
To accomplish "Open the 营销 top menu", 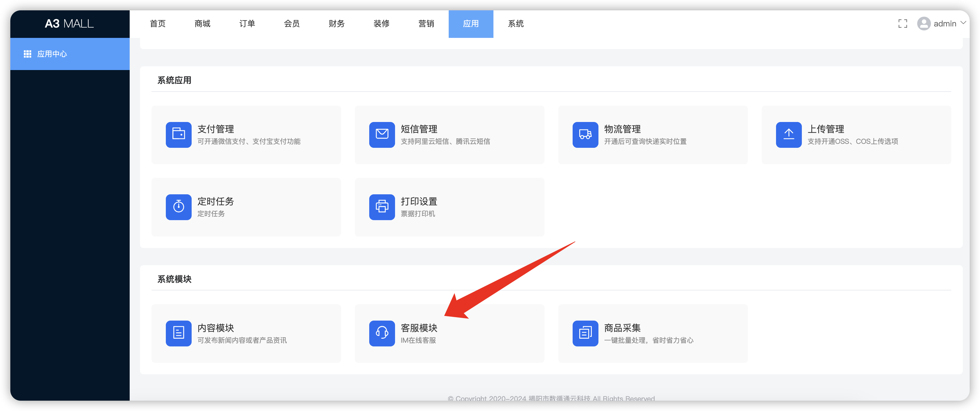I will point(426,24).
